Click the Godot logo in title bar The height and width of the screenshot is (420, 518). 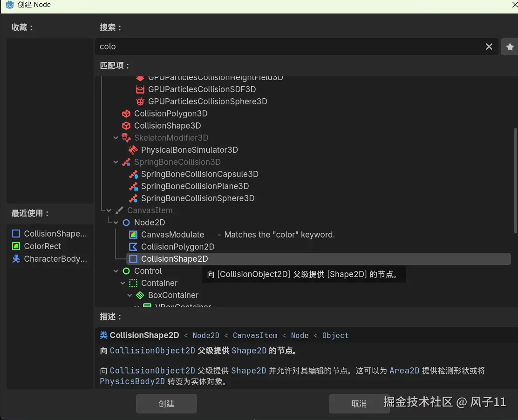[x=10, y=5]
